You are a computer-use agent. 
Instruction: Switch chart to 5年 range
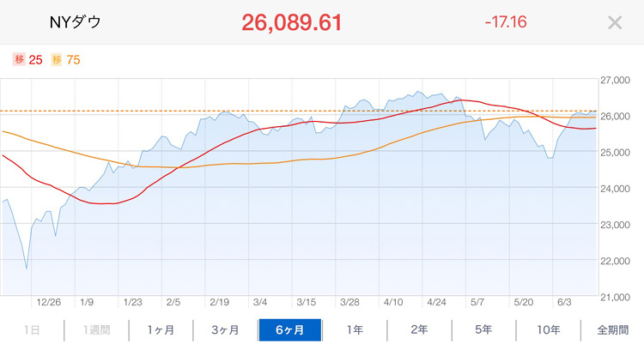click(483, 330)
